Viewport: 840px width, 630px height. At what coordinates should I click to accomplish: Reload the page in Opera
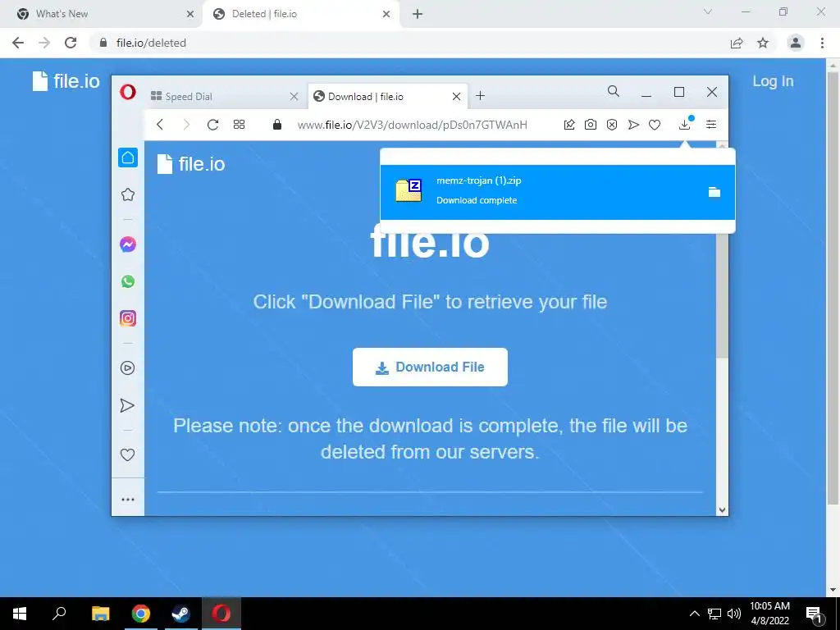[x=212, y=125]
